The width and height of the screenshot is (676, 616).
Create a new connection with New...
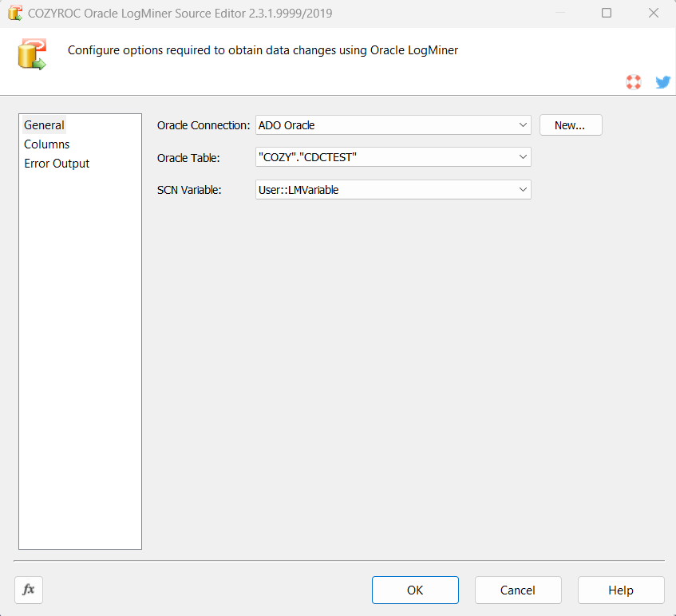click(571, 125)
